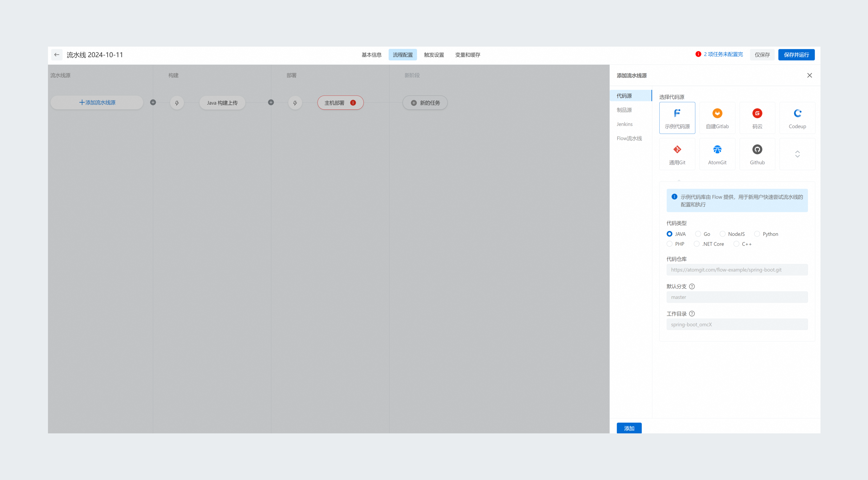Click the help icon next to 默认分支

pos(692,286)
